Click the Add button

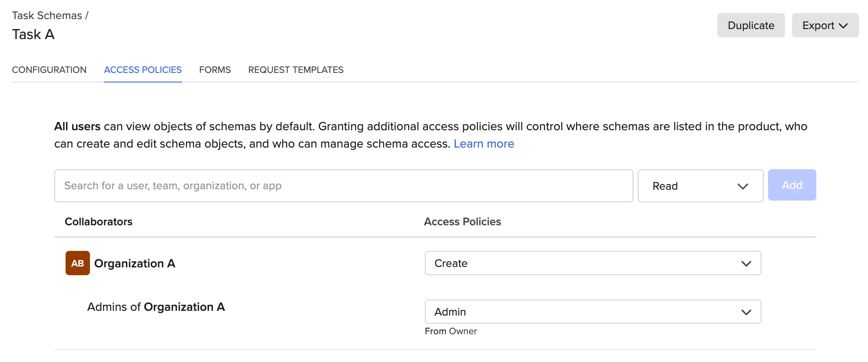pyautogui.click(x=792, y=185)
